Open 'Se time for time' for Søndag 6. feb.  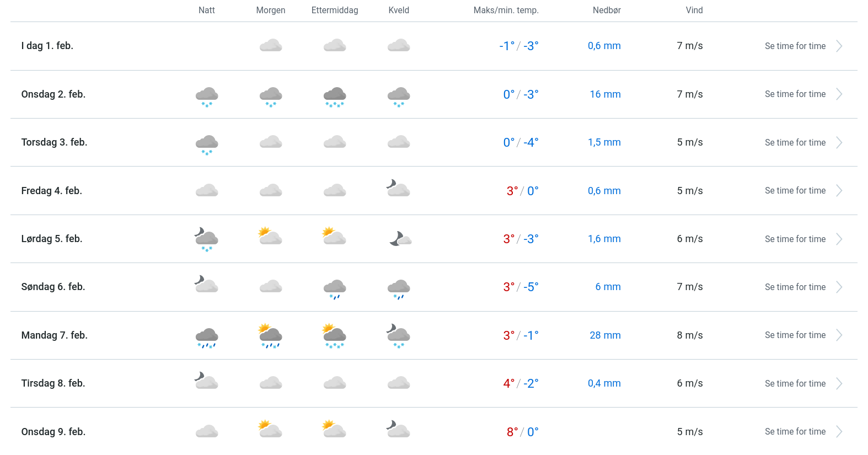[x=795, y=287]
